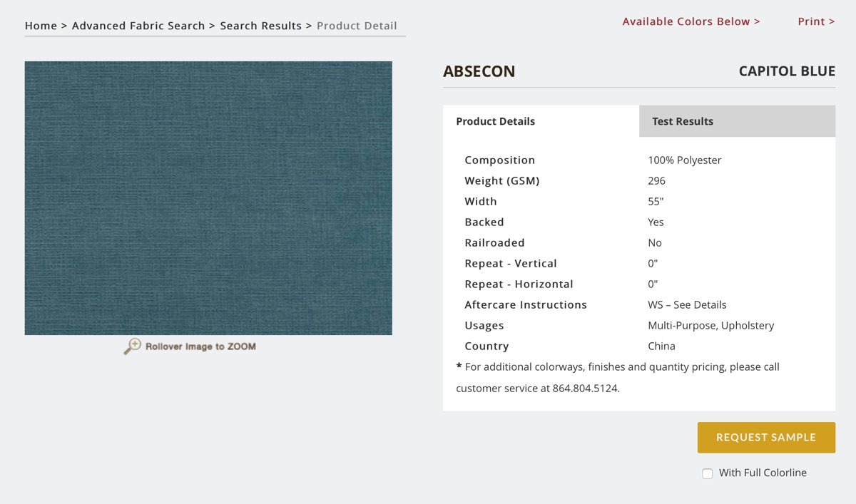Click the CAPITOL BLUE color name

pyautogui.click(x=786, y=71)
